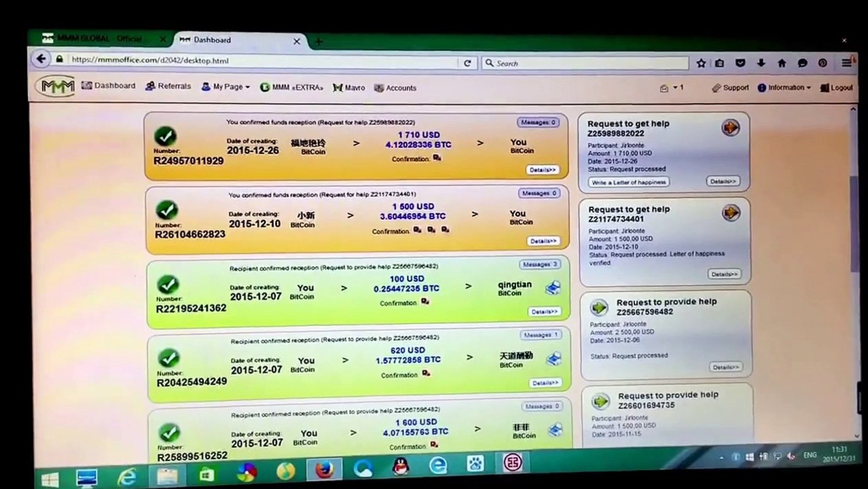Screen dimensions: 868x489
Task: Go to the Firefox home page
Action: [782, 63]
